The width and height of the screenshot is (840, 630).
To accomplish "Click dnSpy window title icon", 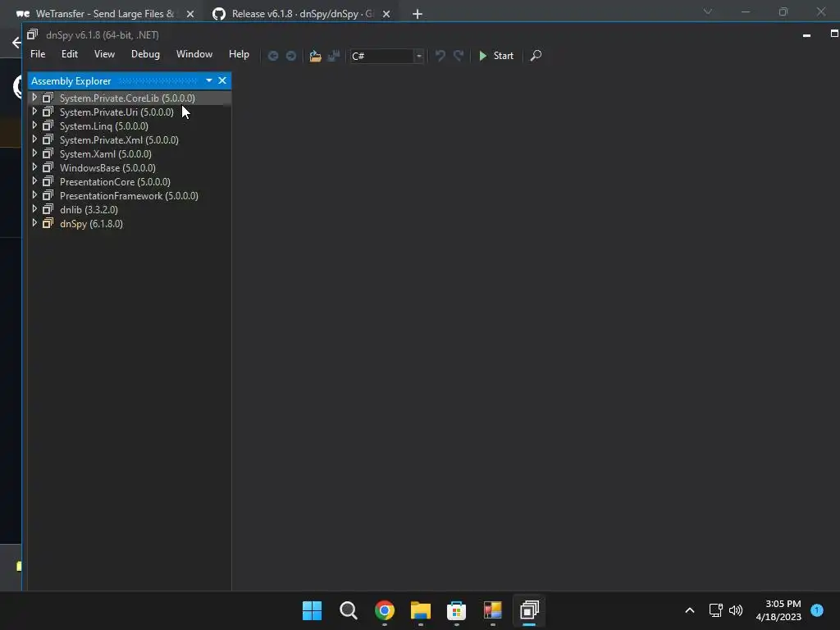I will [x=33, y=34].
